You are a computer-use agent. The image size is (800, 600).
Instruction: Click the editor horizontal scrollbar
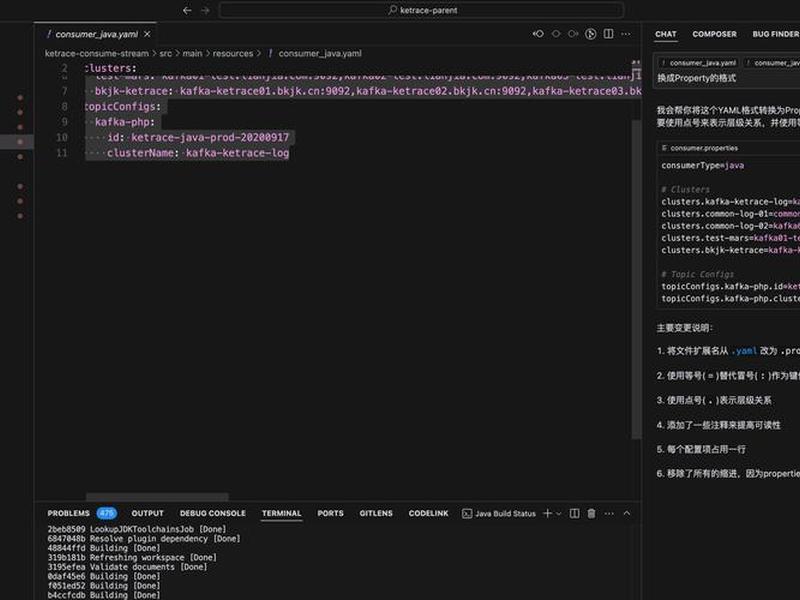pyautogui.click(x=158, y=497)
